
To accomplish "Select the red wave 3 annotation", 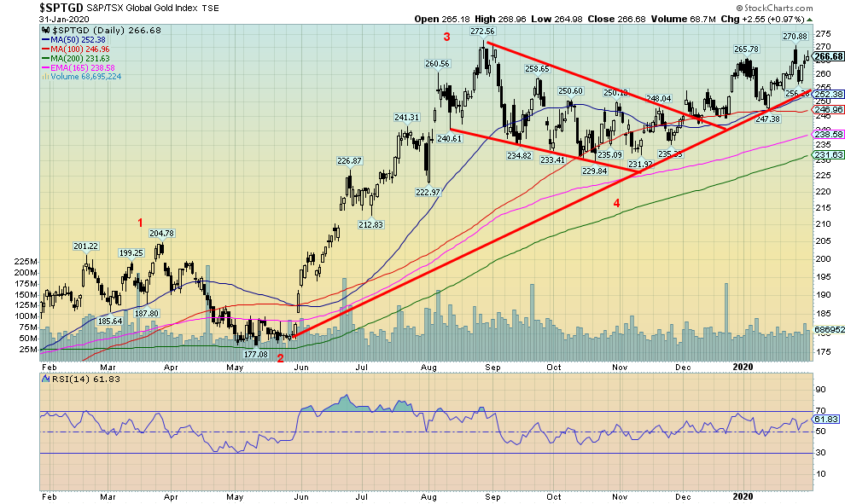I will (x=446, y=37).
